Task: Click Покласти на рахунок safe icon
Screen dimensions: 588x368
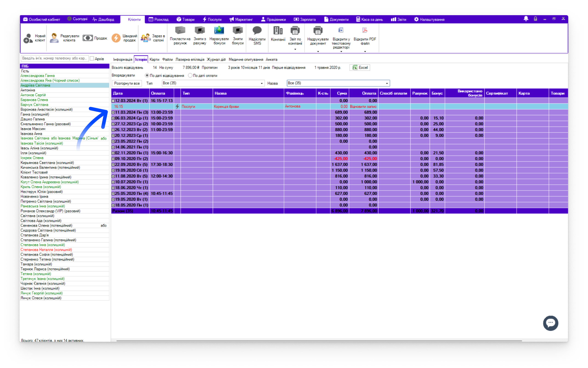Action: pyautogui.click(x=180, y=30)
